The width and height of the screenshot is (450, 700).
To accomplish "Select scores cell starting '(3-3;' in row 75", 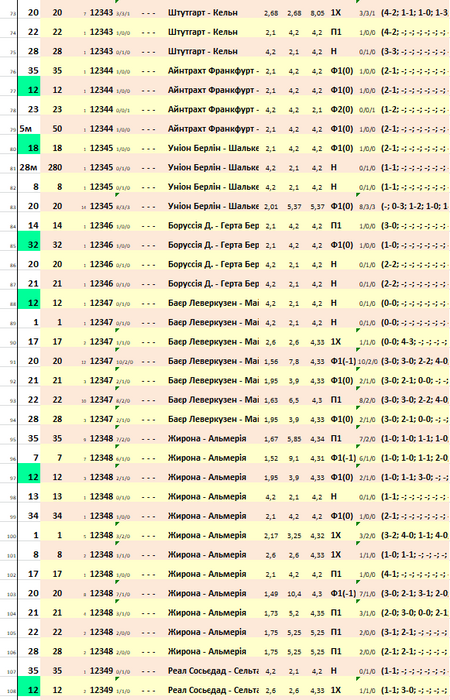I will tap(415, 51).
